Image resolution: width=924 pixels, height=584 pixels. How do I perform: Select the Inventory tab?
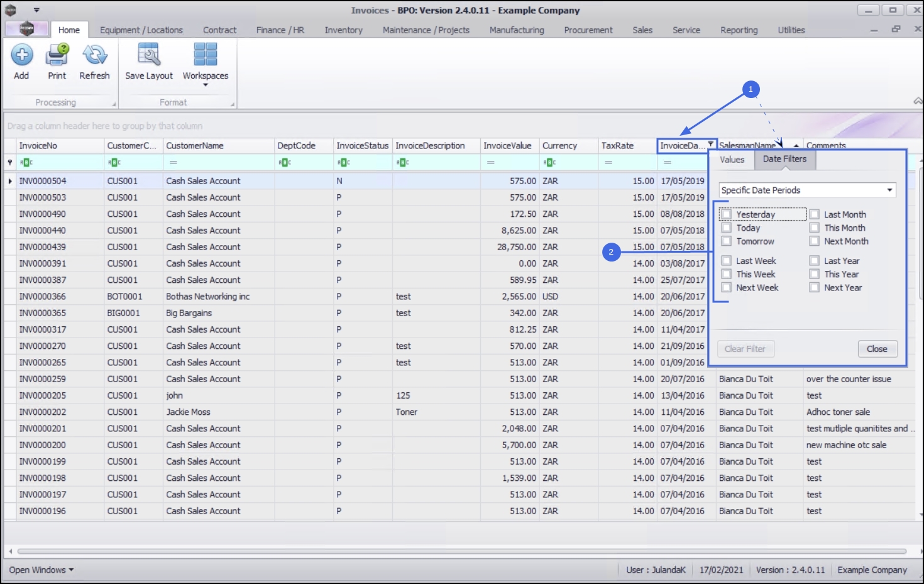(343, 30)
